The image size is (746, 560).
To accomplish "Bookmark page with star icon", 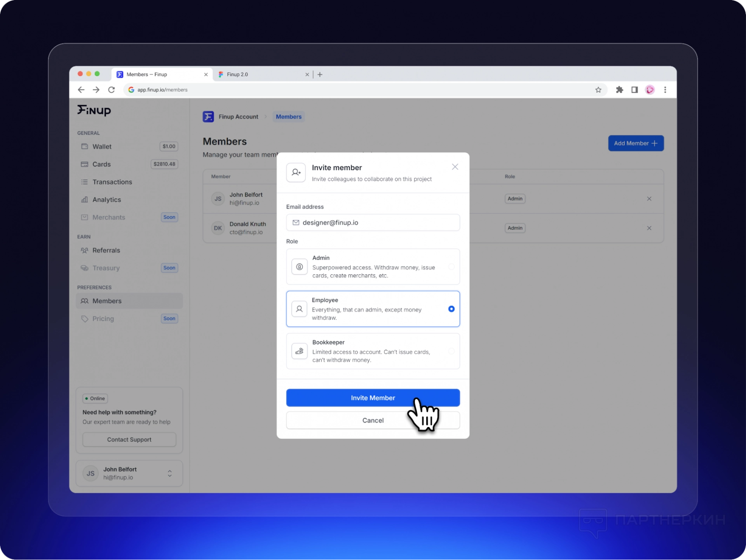I will click(598, 90).
